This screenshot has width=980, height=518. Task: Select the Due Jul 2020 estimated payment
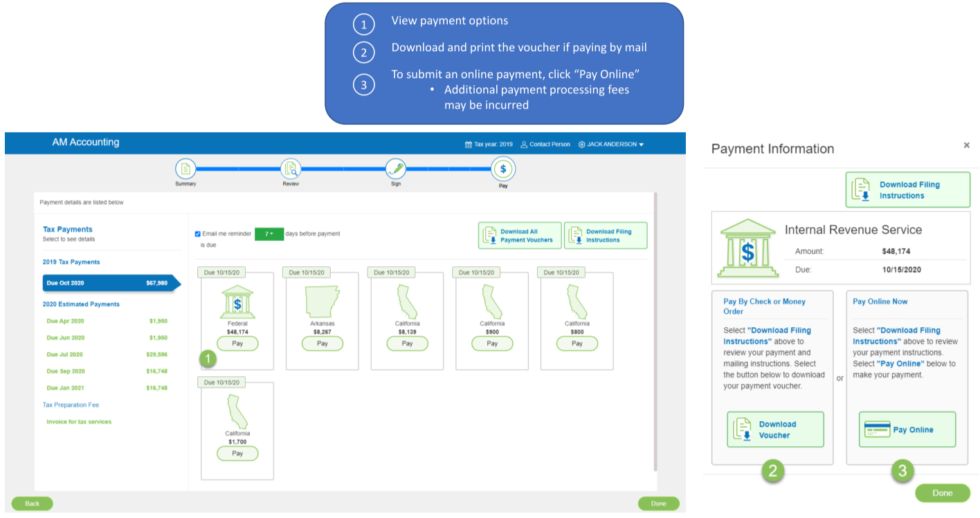[107, 354]
